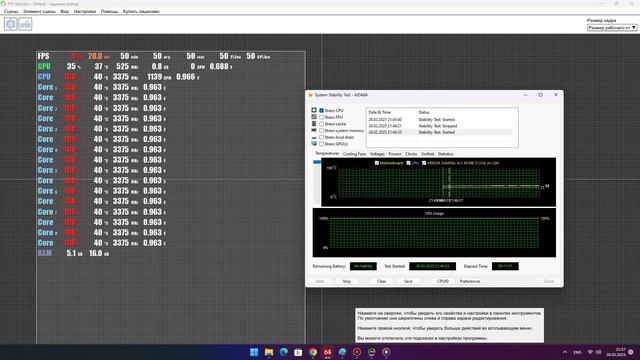Select log row 'Stability Test: Stopped'
640x360 pixels.
click(x=439, y=126)
